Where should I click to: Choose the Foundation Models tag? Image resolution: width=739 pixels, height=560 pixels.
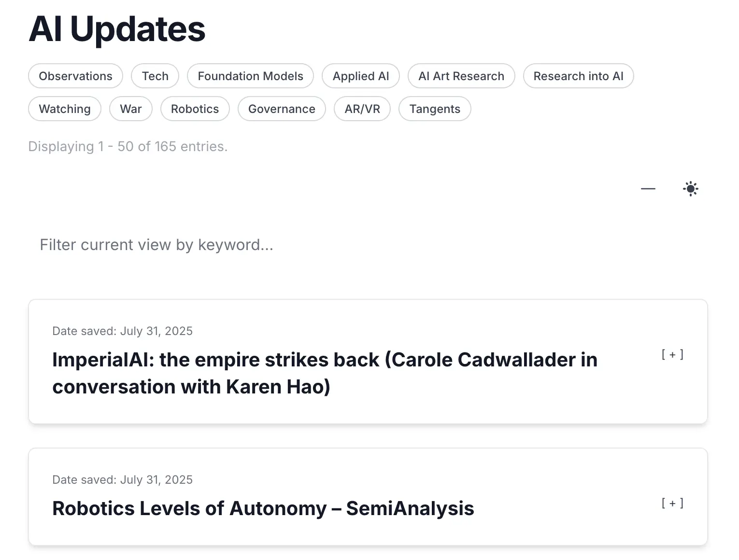click(x=250, y=76)
